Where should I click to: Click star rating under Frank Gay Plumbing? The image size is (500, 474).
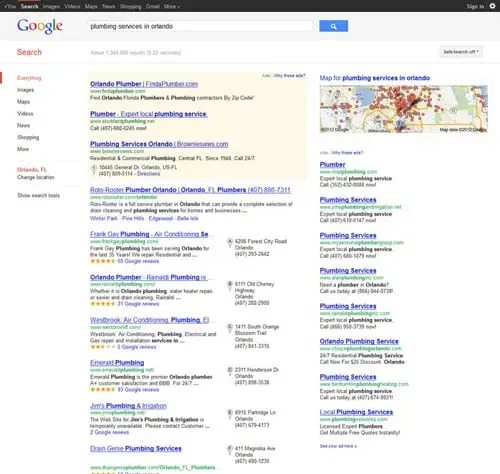[x=103, y=261]
